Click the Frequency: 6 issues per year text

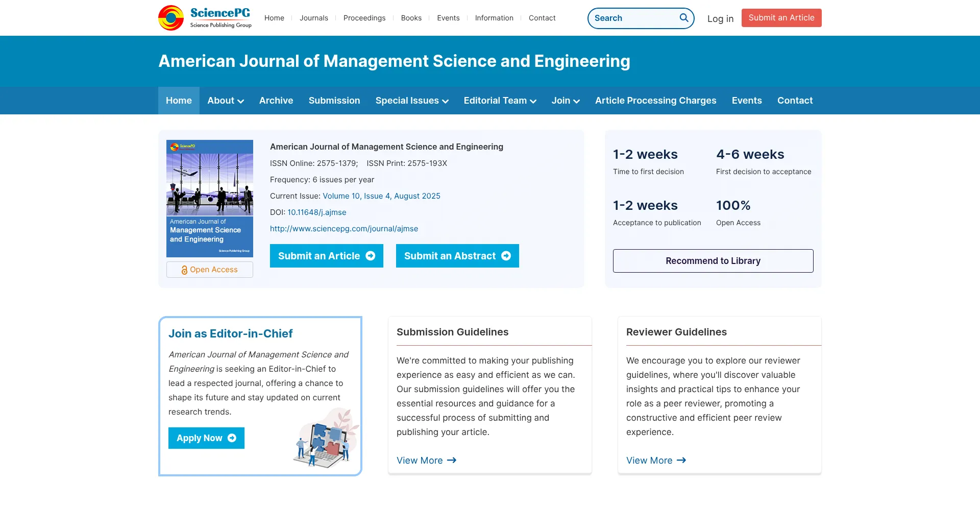pos(322,180)
